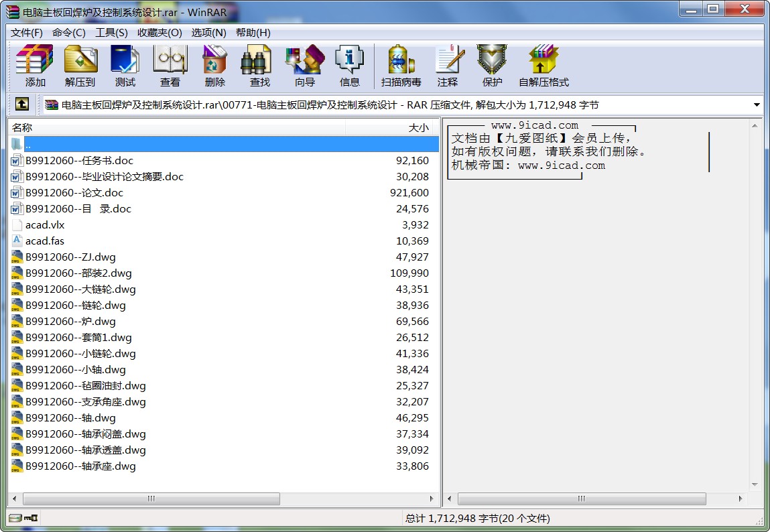Select B9912060--轴.dwg file
Screen dimensions: 770x532
[71, 418]
